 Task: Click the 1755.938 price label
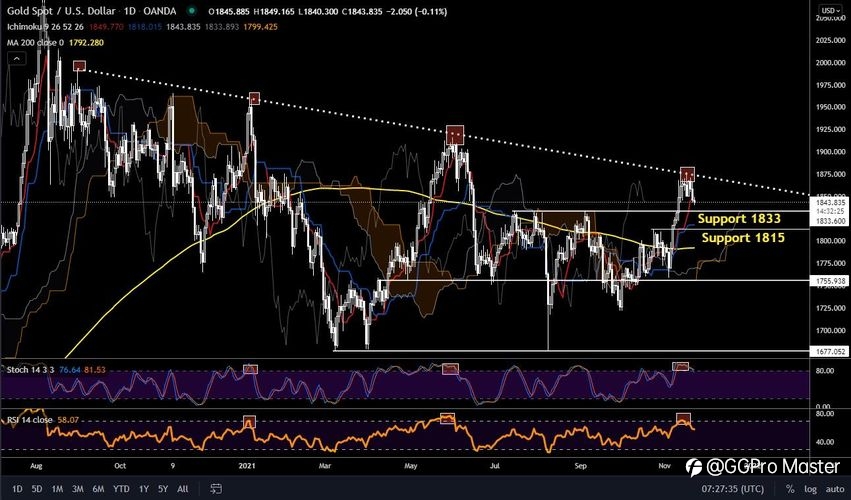(x=829, y=281)
